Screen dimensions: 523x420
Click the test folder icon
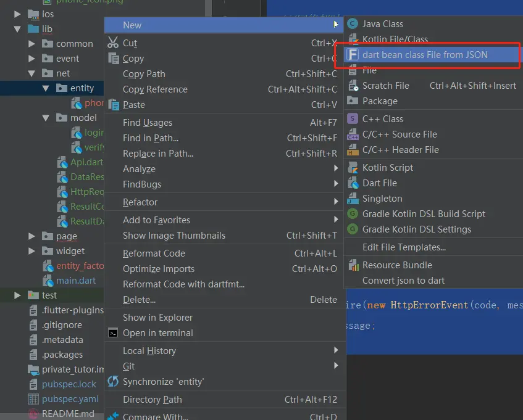pos(33,295)
